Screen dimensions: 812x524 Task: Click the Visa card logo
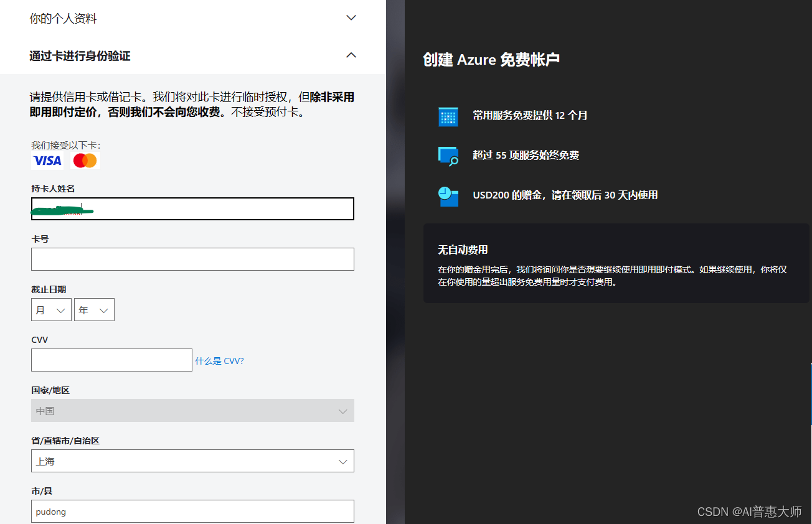(47, 161)
